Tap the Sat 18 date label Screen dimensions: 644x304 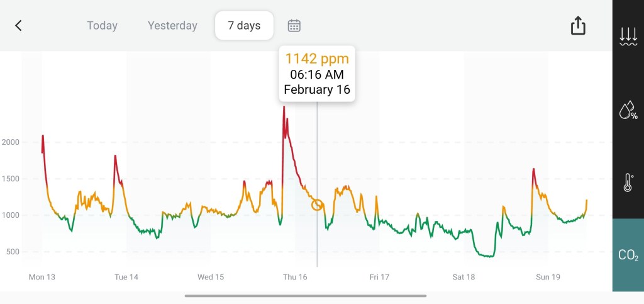click(x=464, y=277)
